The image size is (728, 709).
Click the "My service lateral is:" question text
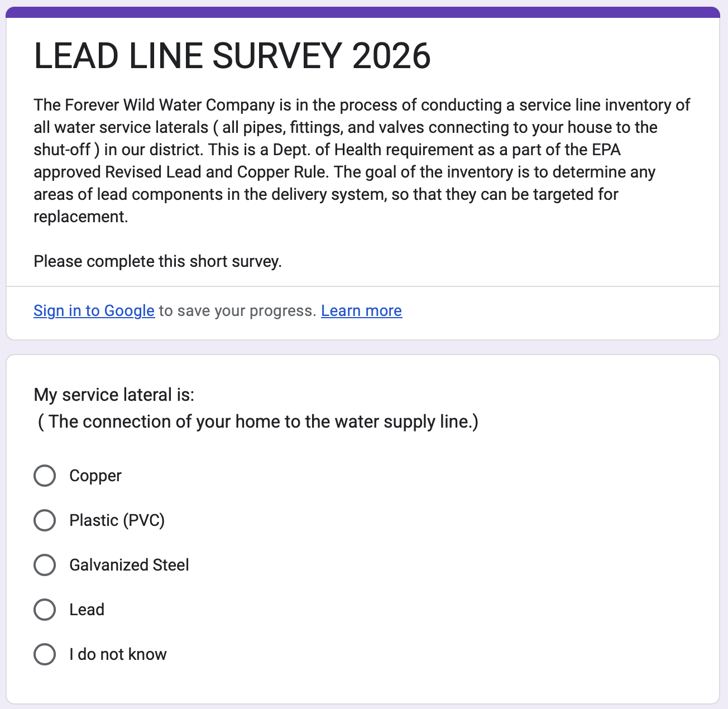point(114,395)
